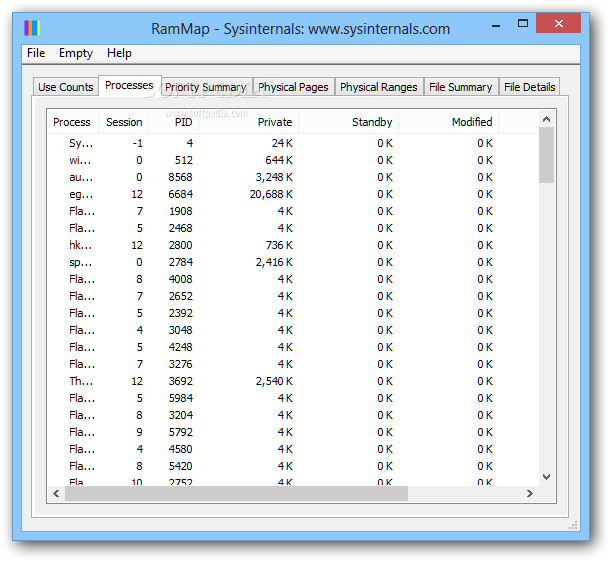The image size is (610, 561).
Task: Minimize the RamMap window
Action: (496, 25)
